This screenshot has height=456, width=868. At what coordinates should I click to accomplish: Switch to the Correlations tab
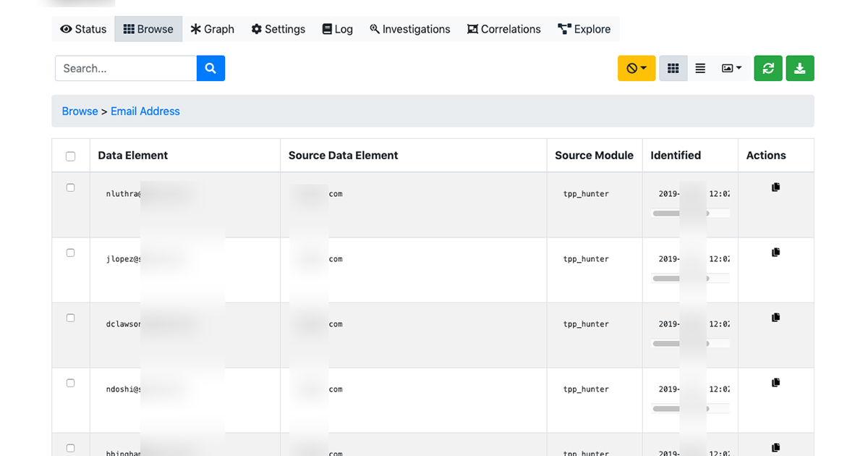[x=503, y=29]
